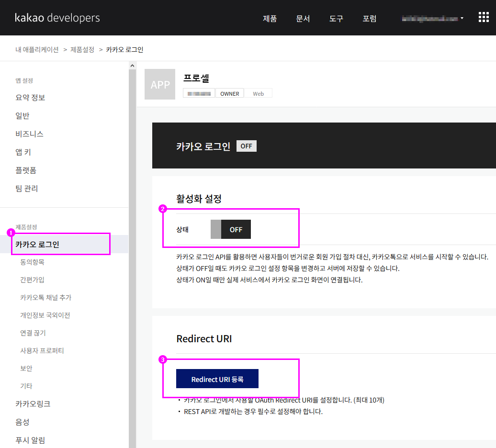This screenshot has height=448, width=496.
Task: Open 팀 관리 in sidebar
Action: pyautogui.click(x=27, y=189)
